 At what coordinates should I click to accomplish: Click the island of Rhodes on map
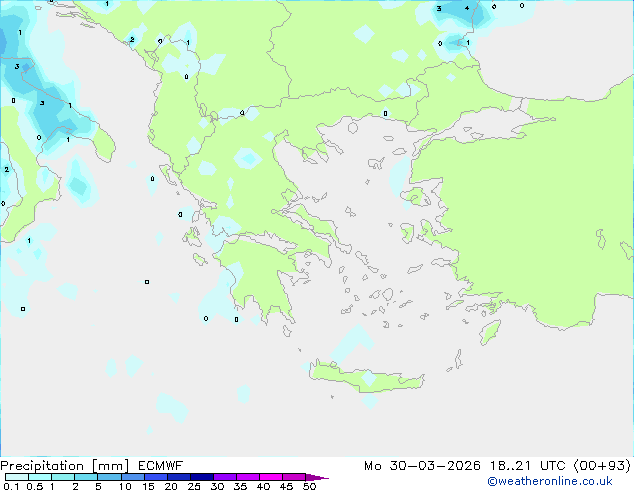click(490, 332)
